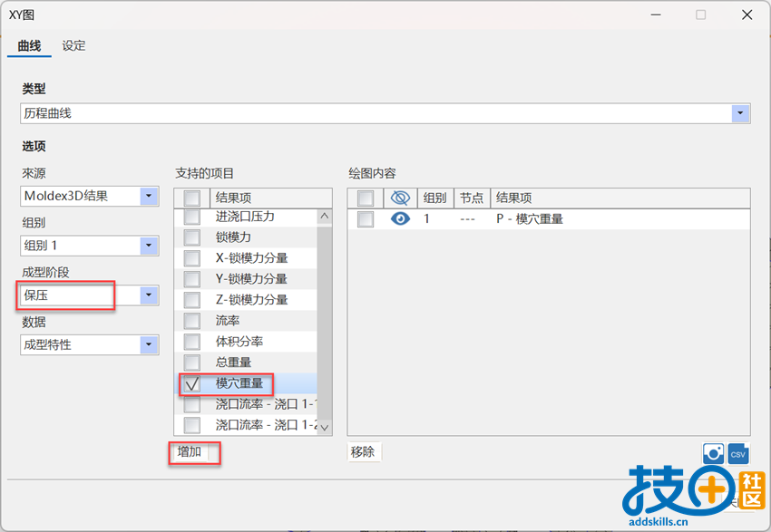Image resolution: width=771 pixels, height=532 pixels.
Task: Click the screenshot camera icon
Action: coord(713,453)
